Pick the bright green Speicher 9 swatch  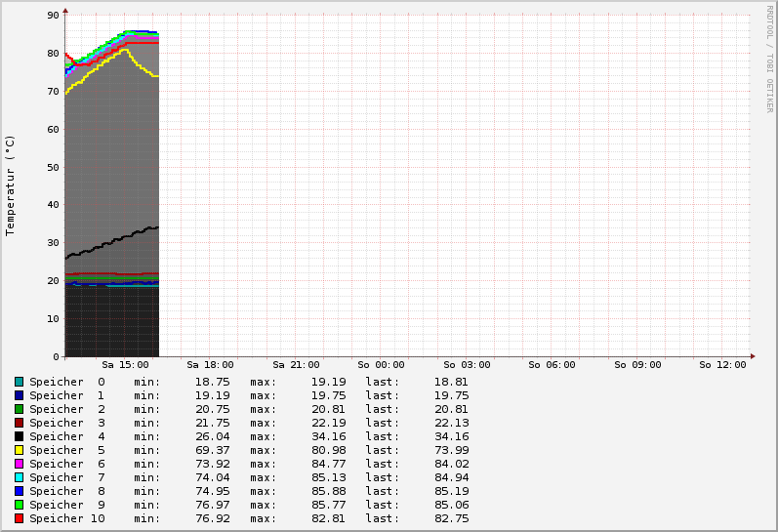[19, 505]
